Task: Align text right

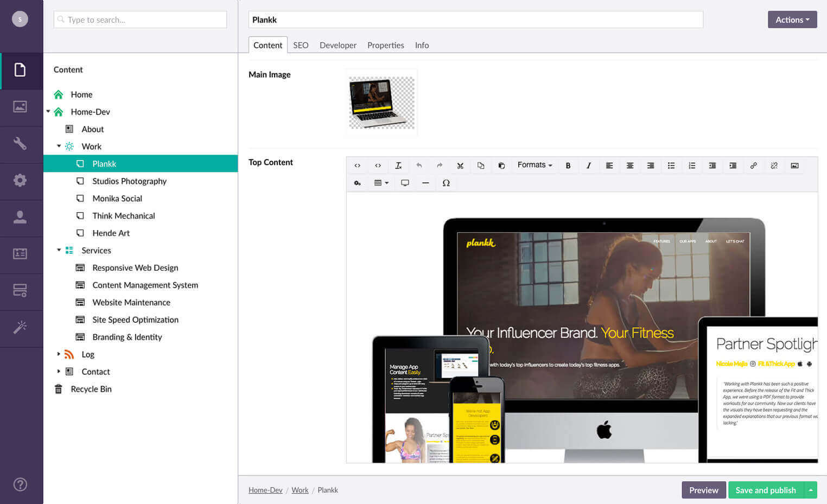Action: point(651,165)
